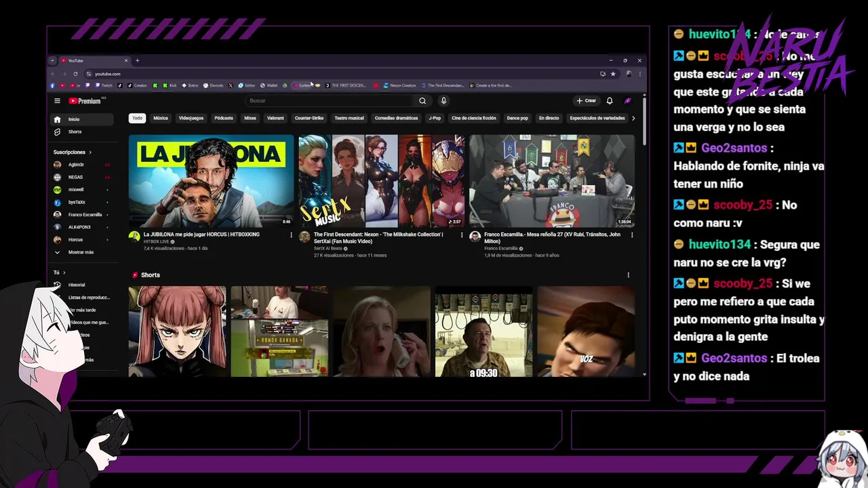
Task: Open the Agbin3r subscription channel
Action: pyautogui.click(x=82, y=165)
